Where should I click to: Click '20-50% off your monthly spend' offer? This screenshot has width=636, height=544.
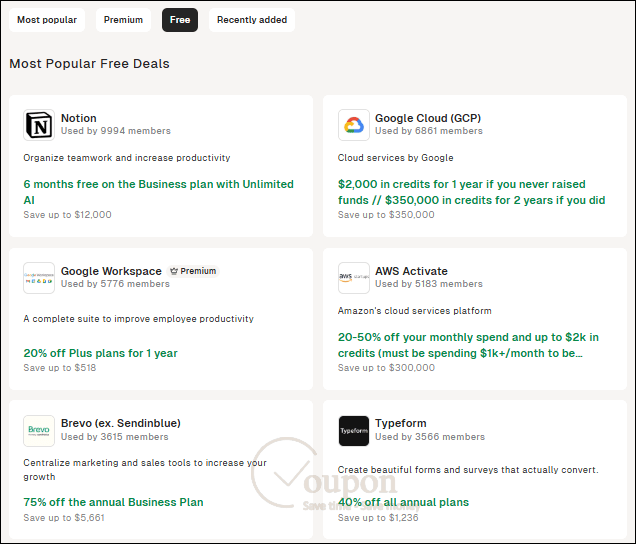click(468, 345)
